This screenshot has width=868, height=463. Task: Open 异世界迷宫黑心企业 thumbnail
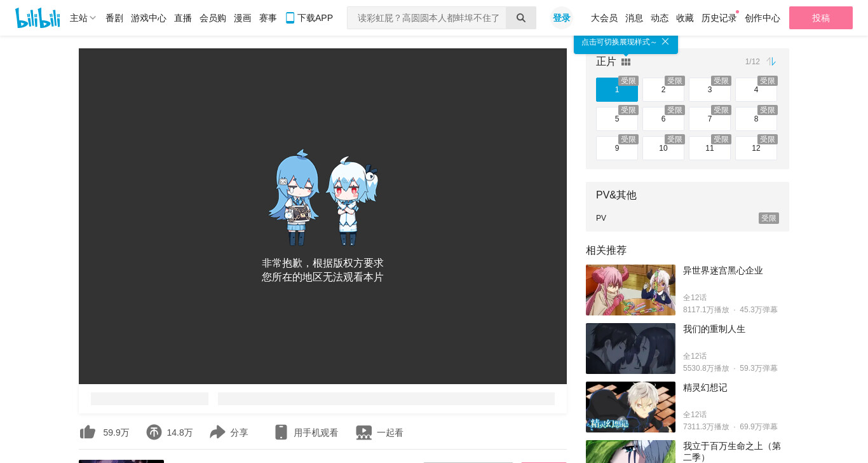point(630,290)
